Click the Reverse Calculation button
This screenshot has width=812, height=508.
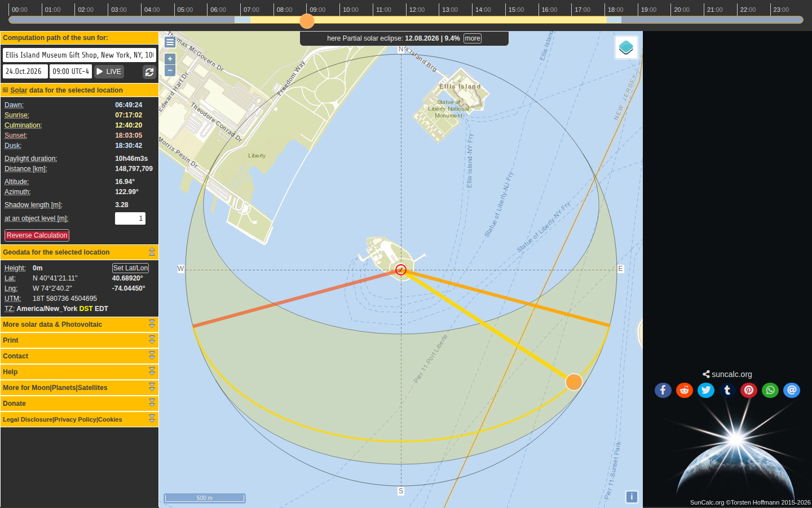(37, 235)
